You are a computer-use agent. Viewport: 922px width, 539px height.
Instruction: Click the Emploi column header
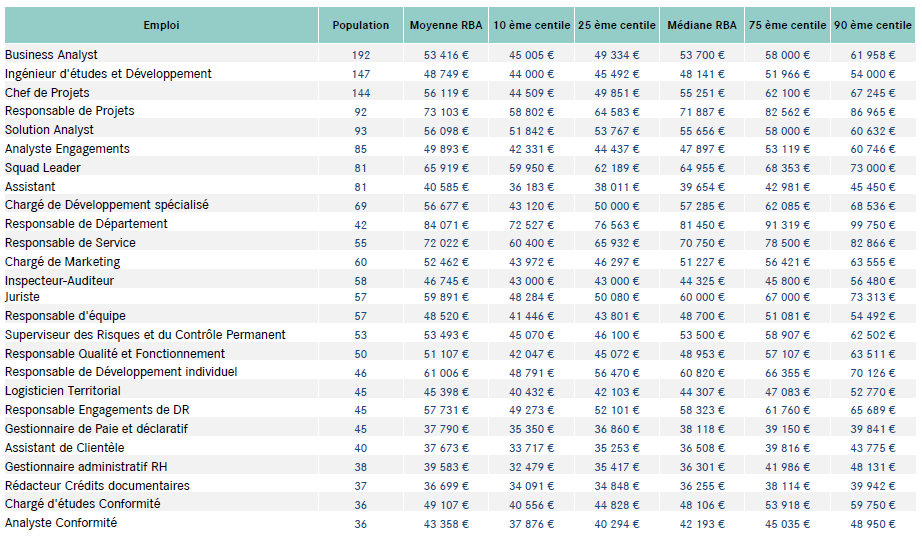(x=161, y=25)
